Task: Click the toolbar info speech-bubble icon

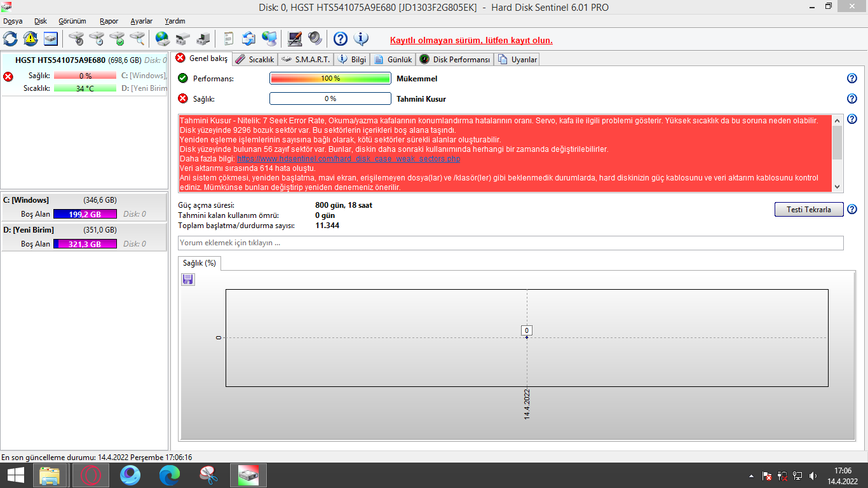Action: pos(361,39)
